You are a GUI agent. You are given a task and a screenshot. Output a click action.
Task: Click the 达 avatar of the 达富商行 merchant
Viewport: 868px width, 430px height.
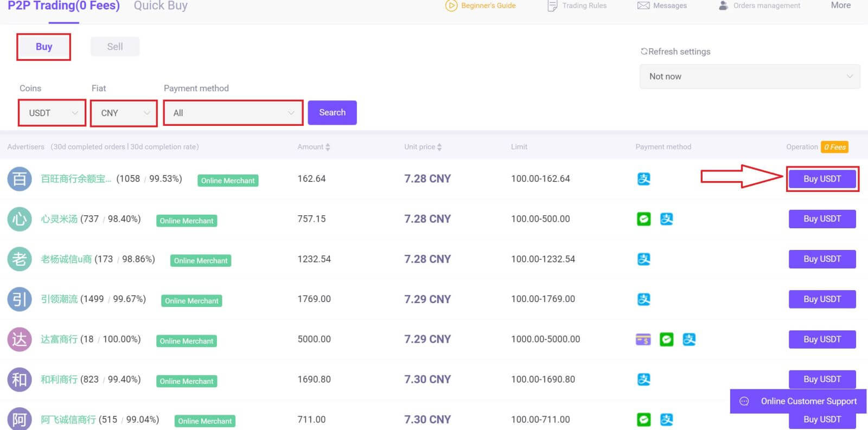[20, 339]
